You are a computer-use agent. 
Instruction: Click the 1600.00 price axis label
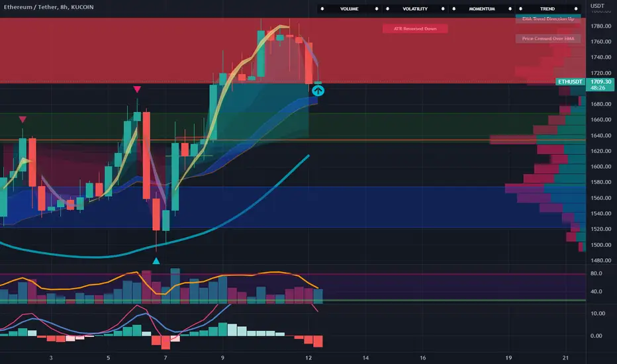pos(601,167)
